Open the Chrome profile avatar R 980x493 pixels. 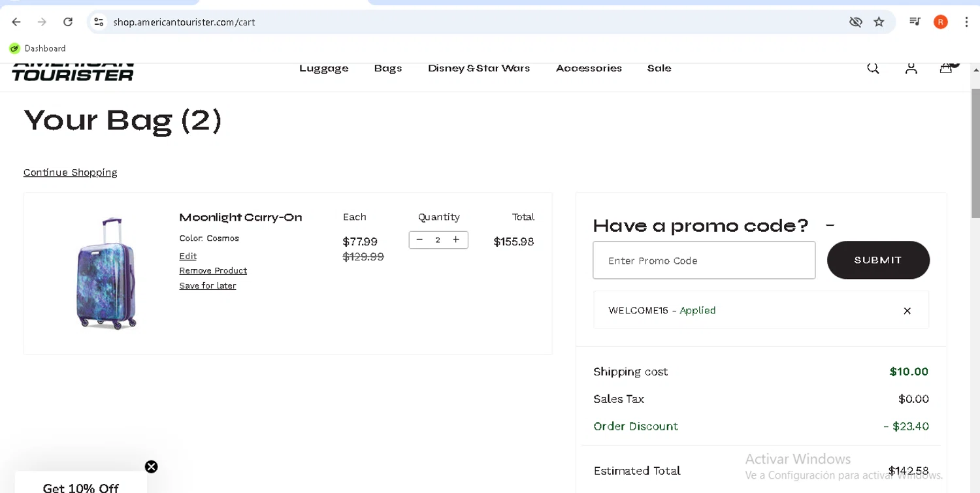(x=941, y=22)
